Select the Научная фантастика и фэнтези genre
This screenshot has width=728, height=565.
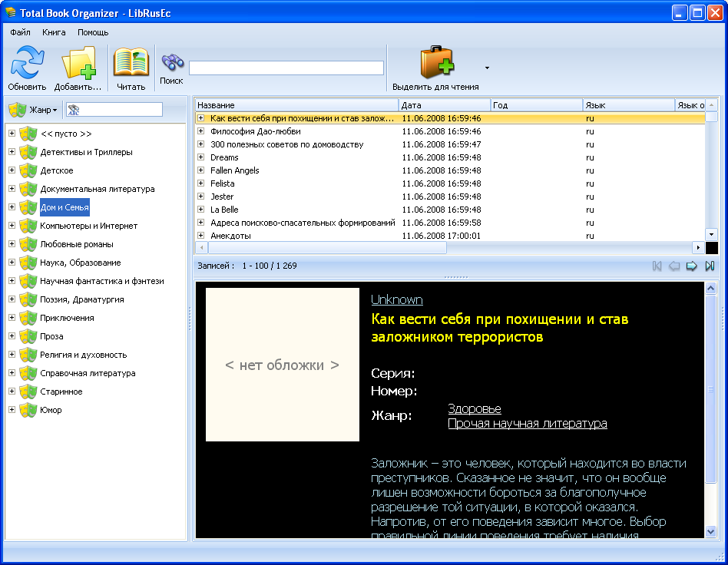click(102, 281)
